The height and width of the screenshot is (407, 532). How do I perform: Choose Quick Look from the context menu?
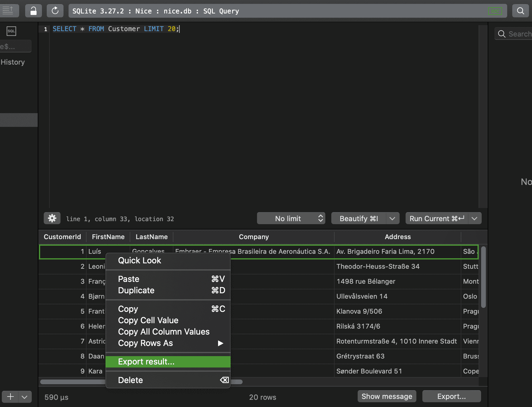(x=168, y=260)
